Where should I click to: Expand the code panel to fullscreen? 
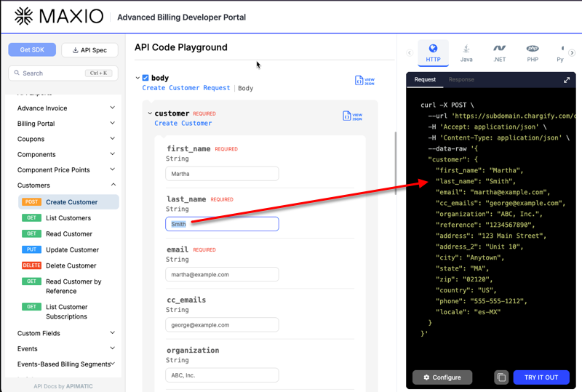pyautogui.click(x=567, y=80)
